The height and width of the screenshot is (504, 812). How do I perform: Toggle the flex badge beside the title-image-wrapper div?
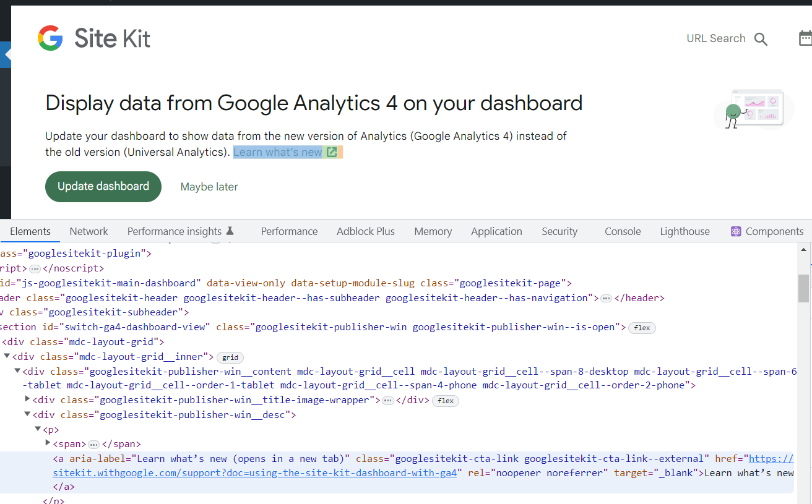pos(445,401)
